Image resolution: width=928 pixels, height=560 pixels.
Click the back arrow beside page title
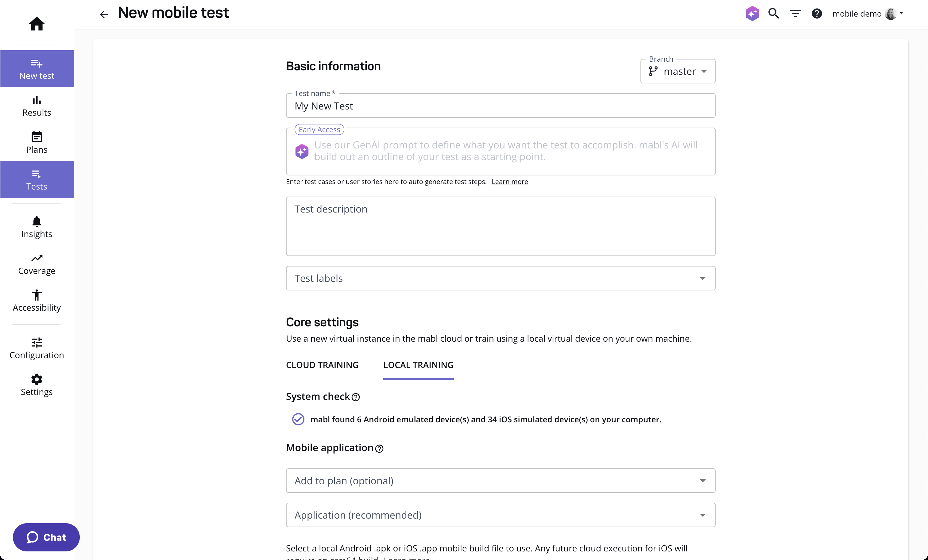click(104, 14)
